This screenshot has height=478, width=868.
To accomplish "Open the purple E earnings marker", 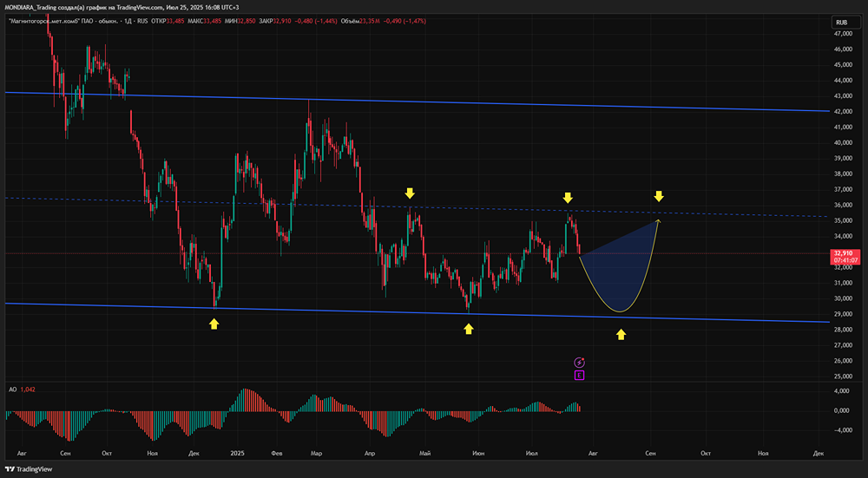I will [579, 376].
